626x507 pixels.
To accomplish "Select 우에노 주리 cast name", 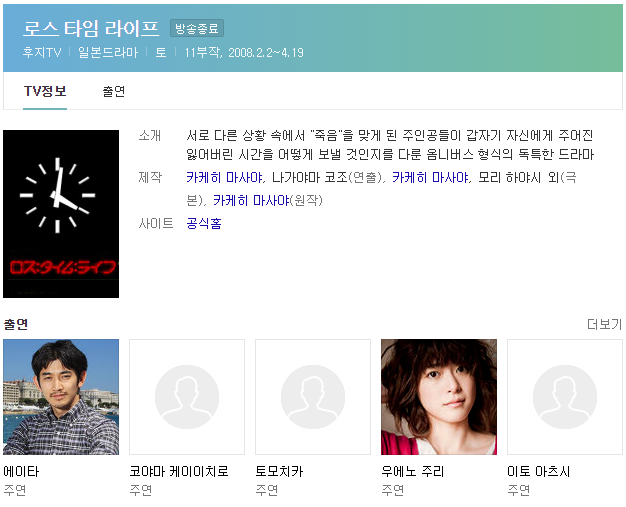I will pos(413,471).
